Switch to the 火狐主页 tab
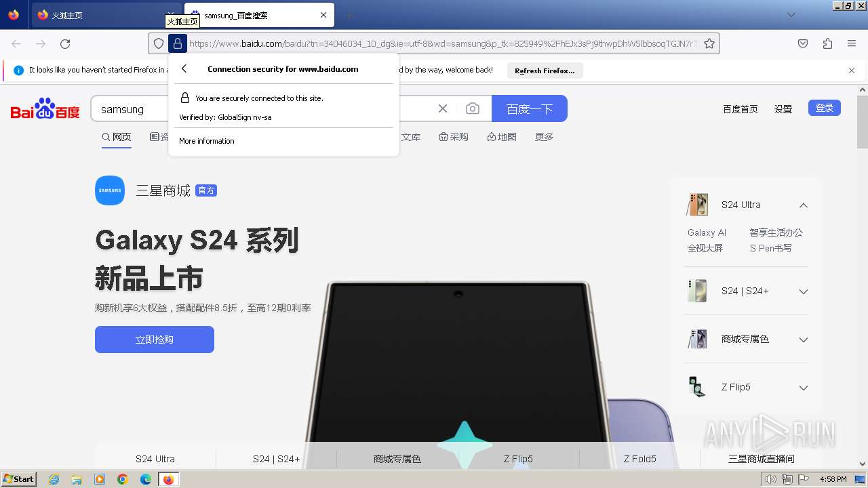The width and height of the screenshot is (868, 488). click(x=106, y=15)
